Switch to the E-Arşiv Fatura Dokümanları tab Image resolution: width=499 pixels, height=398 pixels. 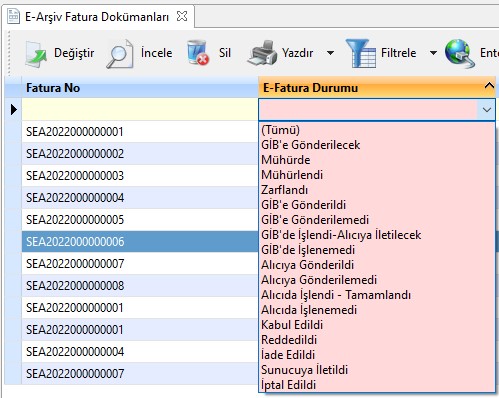click(97, 16)
